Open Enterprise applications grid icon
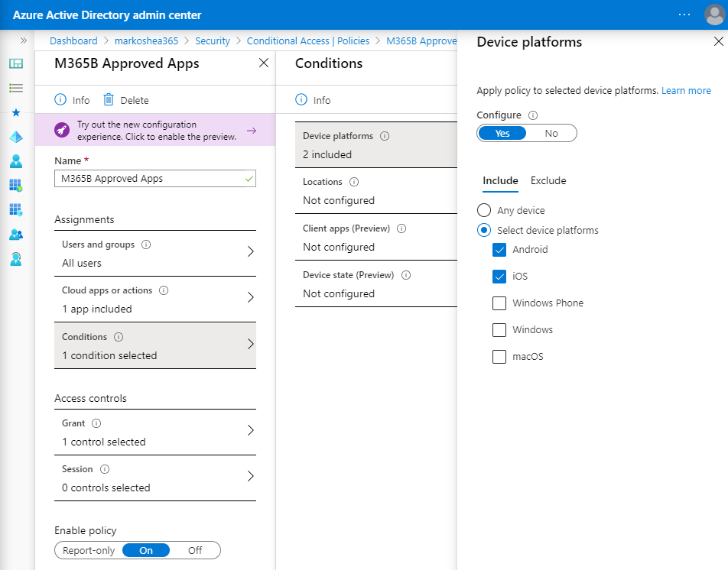This screenshot has width=728, height=570. point(16,186)
